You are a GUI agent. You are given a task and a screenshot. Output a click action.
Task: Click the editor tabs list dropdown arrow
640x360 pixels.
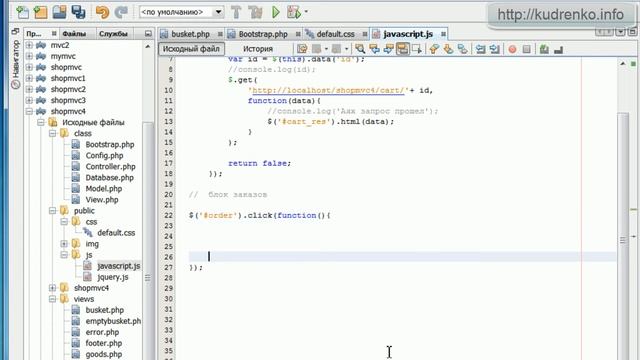[620, 31]
